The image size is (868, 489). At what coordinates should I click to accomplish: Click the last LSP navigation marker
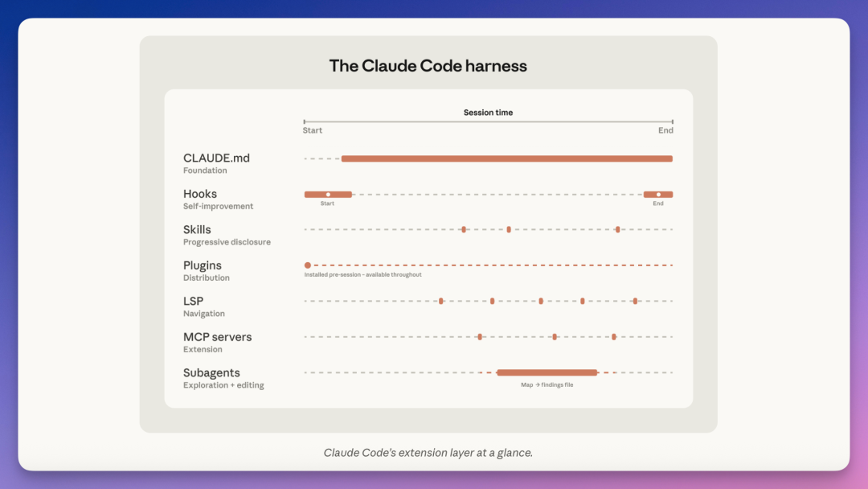pyautogui.click(x=636, y=302)
